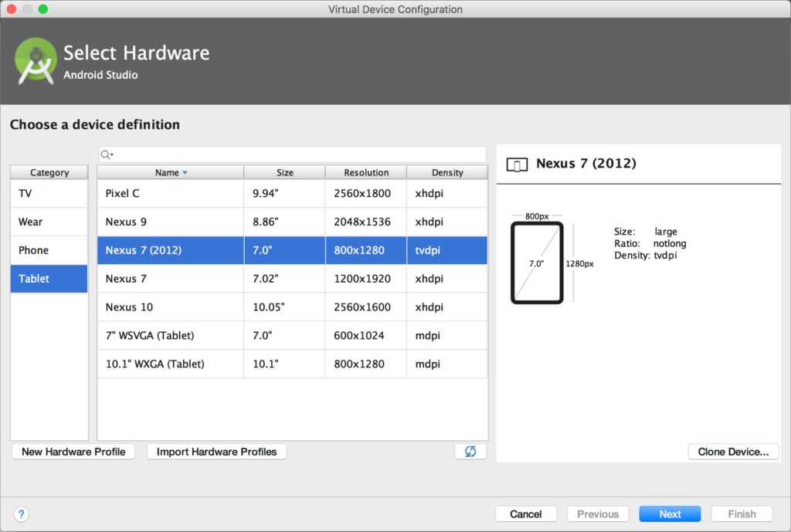Click the Finish button
Viewport: 791px width, 532px height.
(742, 513)
